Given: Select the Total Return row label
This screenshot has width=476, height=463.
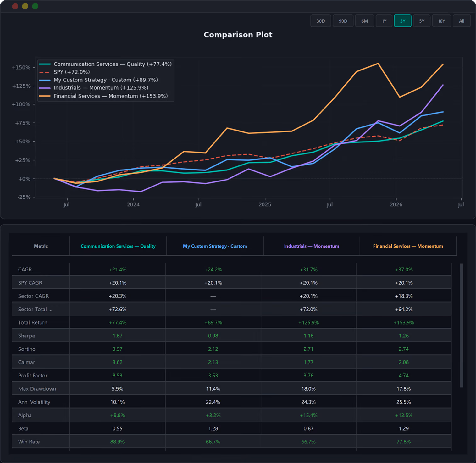Looking at the screenshot, I should (33, 322).
